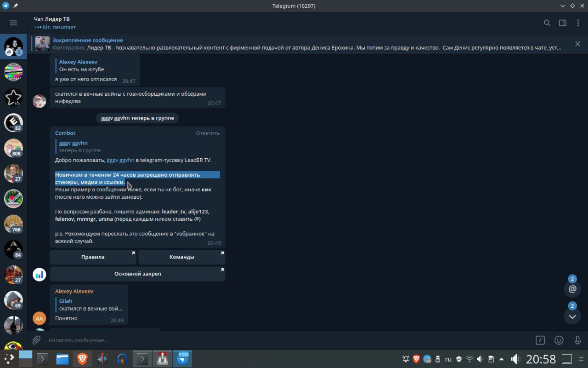Click the quoted 'gggv ggvhn теперь в группе' in Combot message
Viewport: 588px width, 368px height.
coord(137,146)
